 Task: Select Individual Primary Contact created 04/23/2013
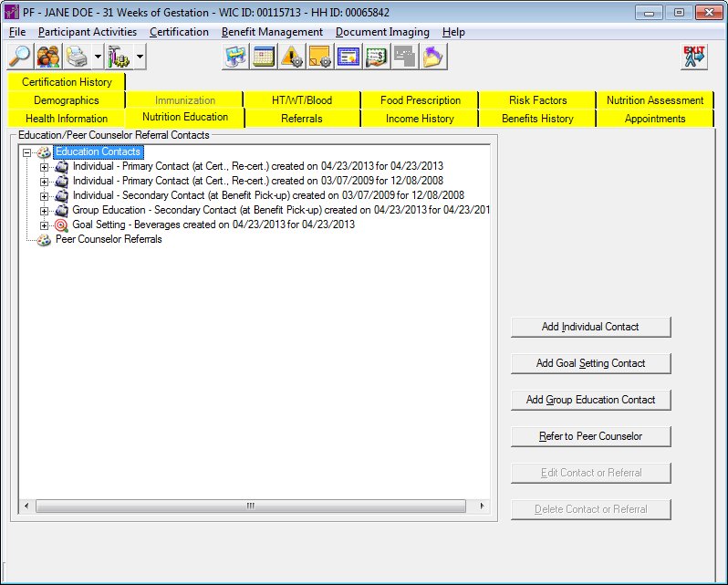pos(258,166)
